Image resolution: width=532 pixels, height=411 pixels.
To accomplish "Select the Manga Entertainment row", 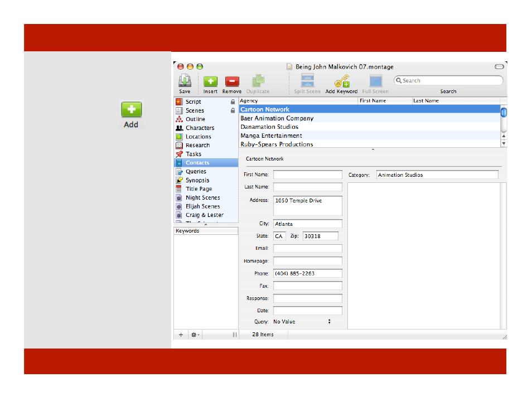I will [x=370, y=136].
